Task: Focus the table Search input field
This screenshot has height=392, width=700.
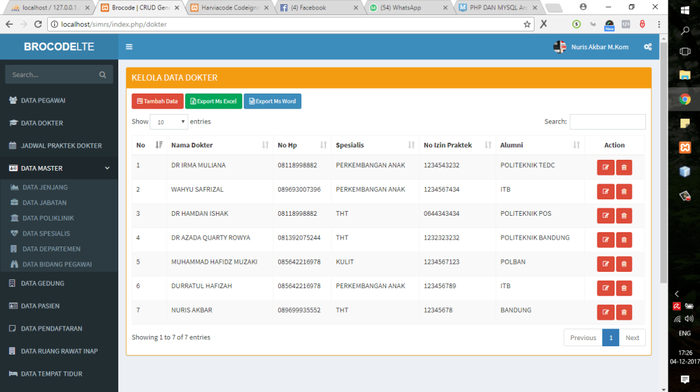Action: [608, 122]
